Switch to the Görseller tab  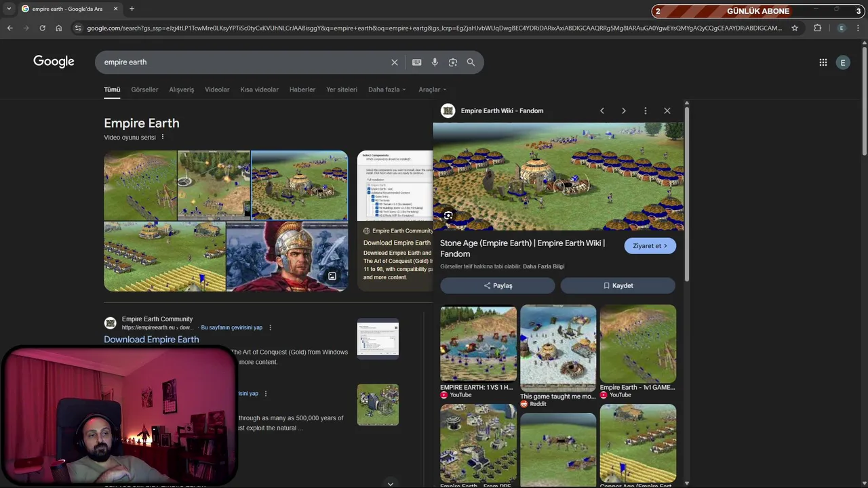tap(144, 89)
